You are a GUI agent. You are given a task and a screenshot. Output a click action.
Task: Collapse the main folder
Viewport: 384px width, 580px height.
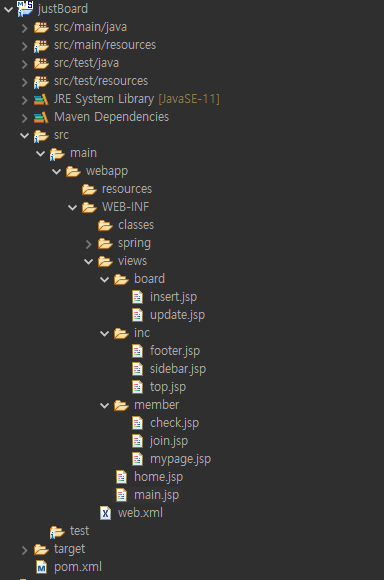40,154
